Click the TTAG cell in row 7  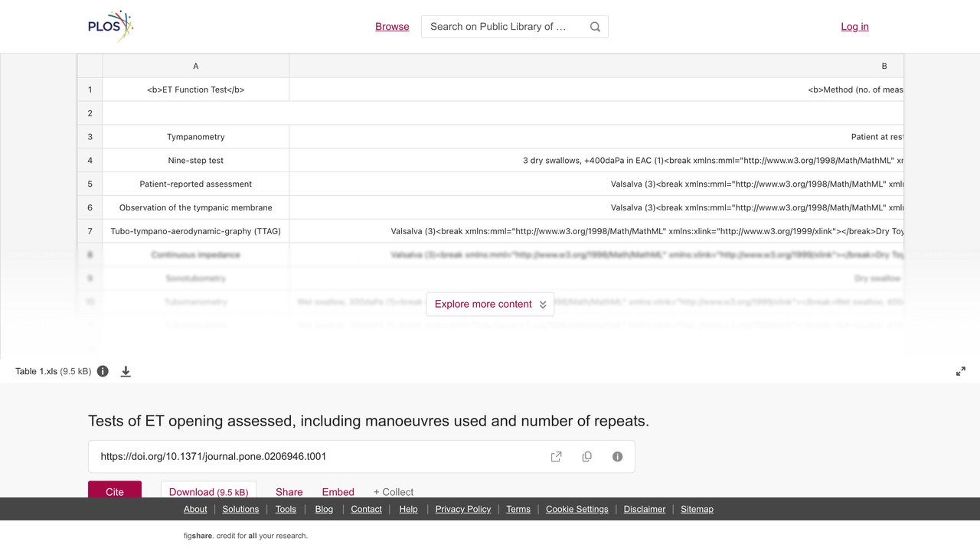coord(196,231)
